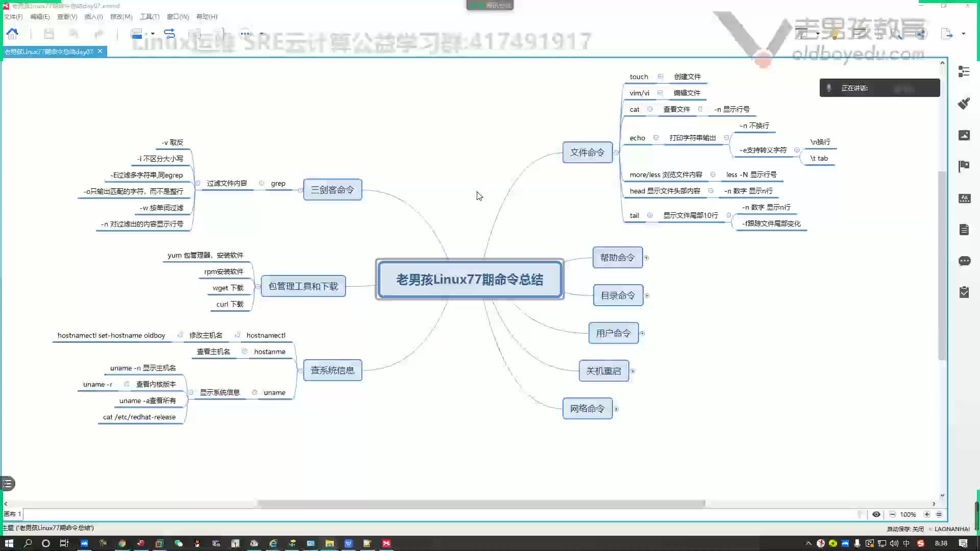Expand the 目录命令 branch
980x551 pixels.
pos(647,296)
